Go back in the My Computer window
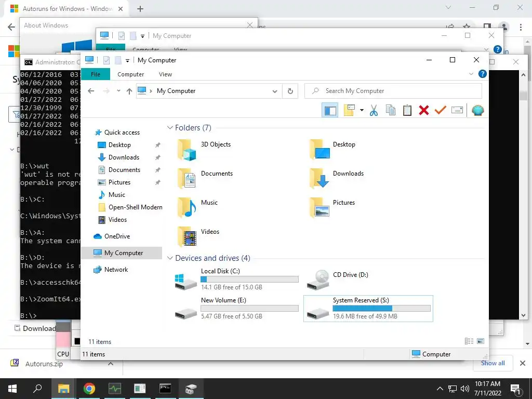 pyautogui.click(x=91, y=91)
